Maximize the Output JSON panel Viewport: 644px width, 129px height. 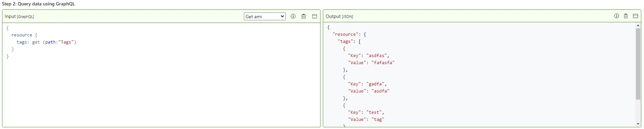(x=636, y=16)
